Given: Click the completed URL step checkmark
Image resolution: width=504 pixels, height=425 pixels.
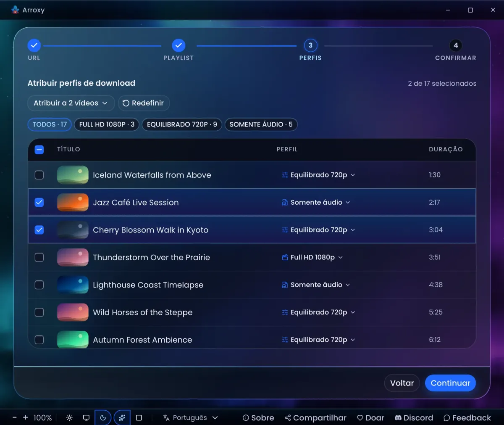Looking at the screenshot, I should coord(34,45).
